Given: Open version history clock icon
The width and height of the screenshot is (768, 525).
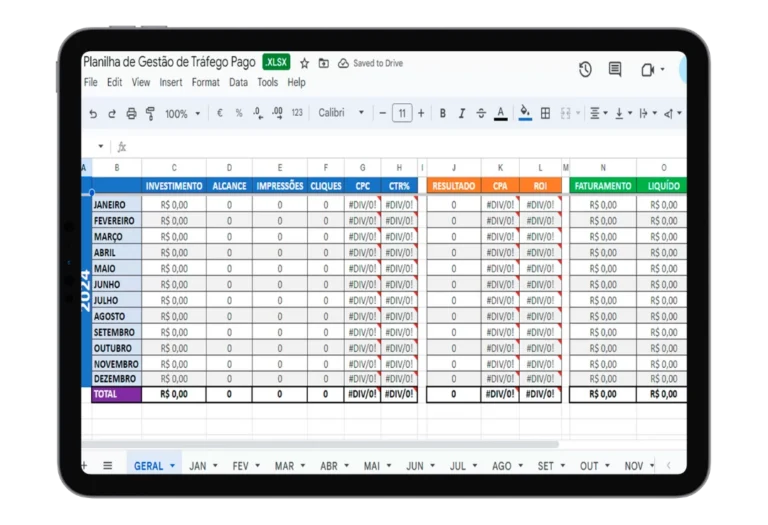Looking at the screenshot, I should [585, 69].
